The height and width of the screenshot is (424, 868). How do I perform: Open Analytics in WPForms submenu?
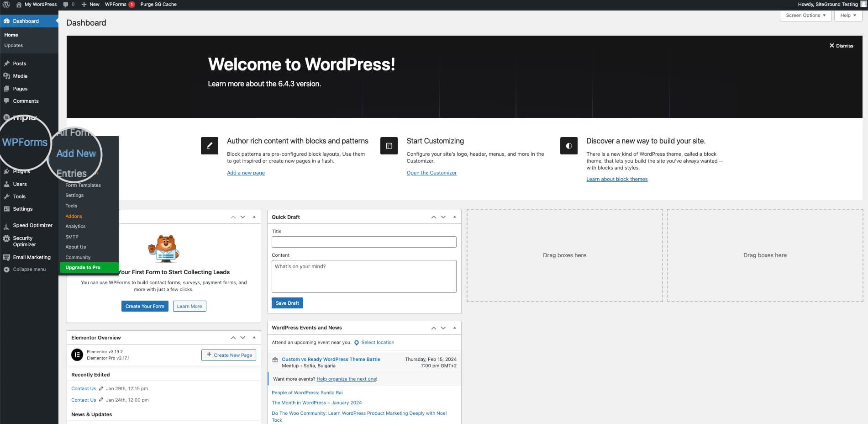[x=75, y=226]
